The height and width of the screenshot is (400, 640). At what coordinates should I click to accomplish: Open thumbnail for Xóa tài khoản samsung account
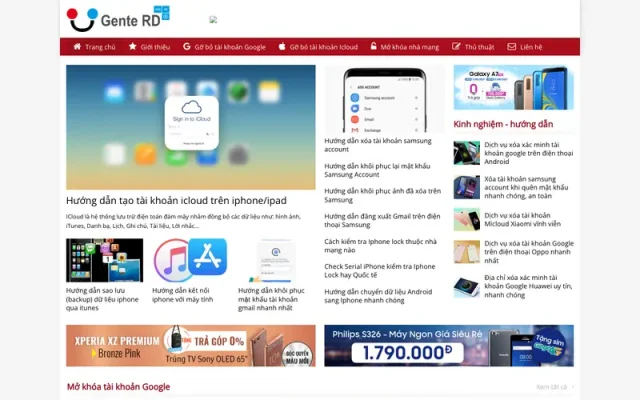pyautogui.click(x=467, y=187)
